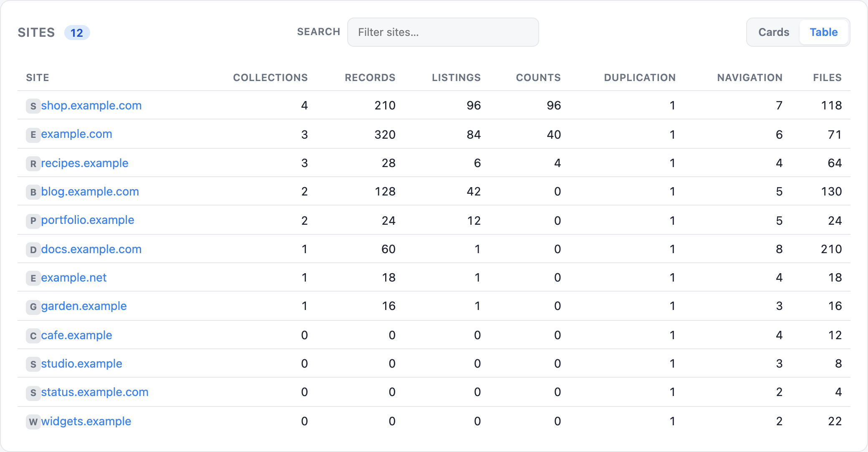
Task: Click records value 28 for recipes.example
Action: pyautogui.click(x=388, y=163)
